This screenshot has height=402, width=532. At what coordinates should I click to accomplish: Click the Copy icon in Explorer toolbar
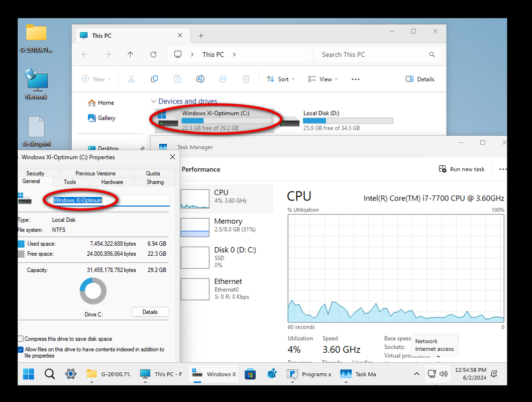point(154,79)
